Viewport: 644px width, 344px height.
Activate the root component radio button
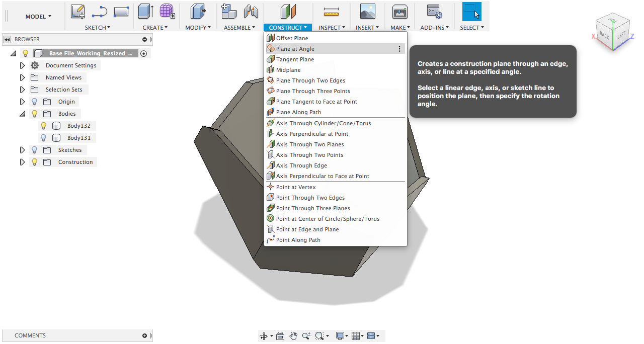tap(143, 53)
